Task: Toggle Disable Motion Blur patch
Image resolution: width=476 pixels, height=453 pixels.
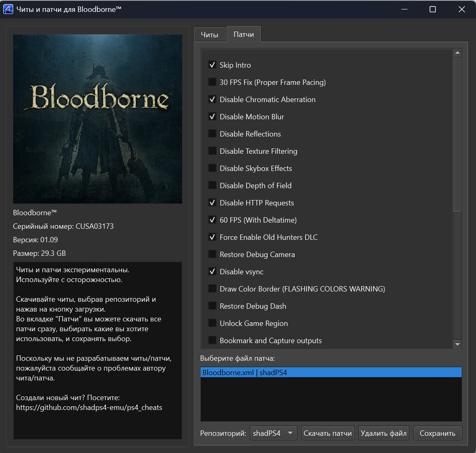Action: [x=212, y=117]
